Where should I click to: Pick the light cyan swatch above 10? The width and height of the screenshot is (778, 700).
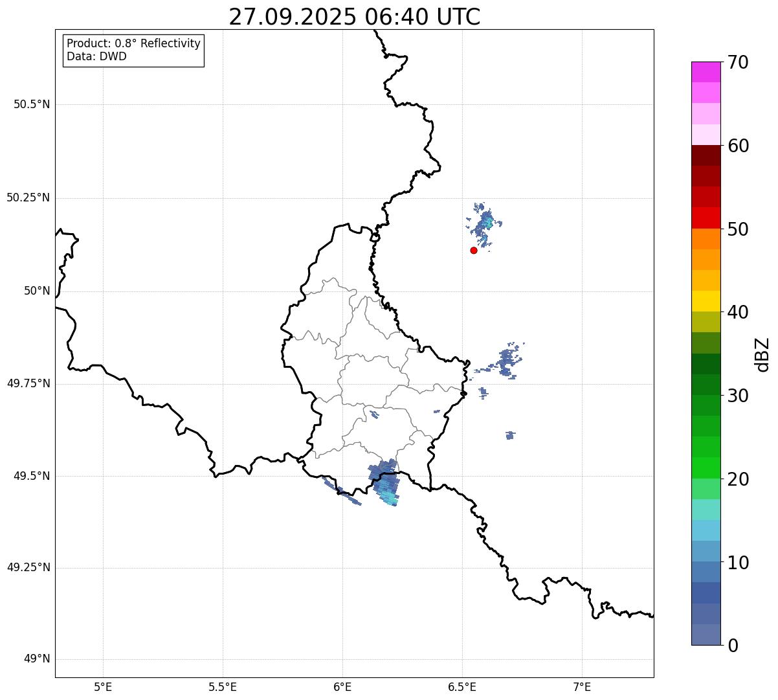706,530
